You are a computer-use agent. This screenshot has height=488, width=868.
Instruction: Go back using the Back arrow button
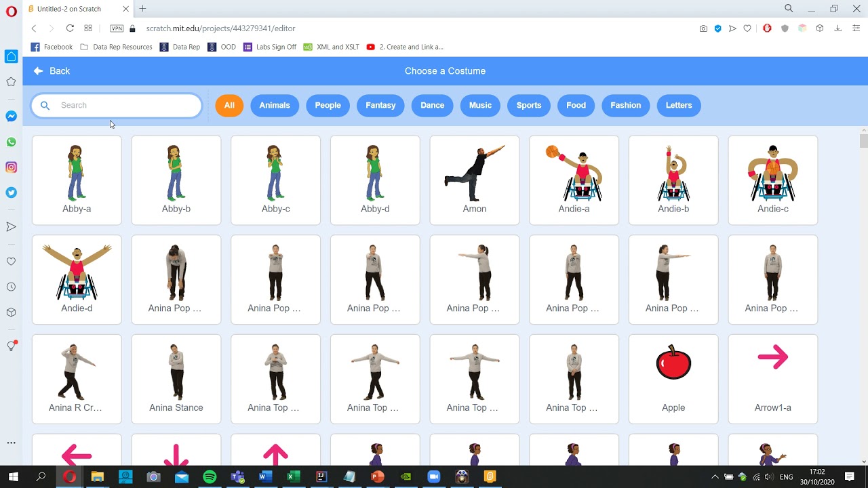(x=52, y=70)
